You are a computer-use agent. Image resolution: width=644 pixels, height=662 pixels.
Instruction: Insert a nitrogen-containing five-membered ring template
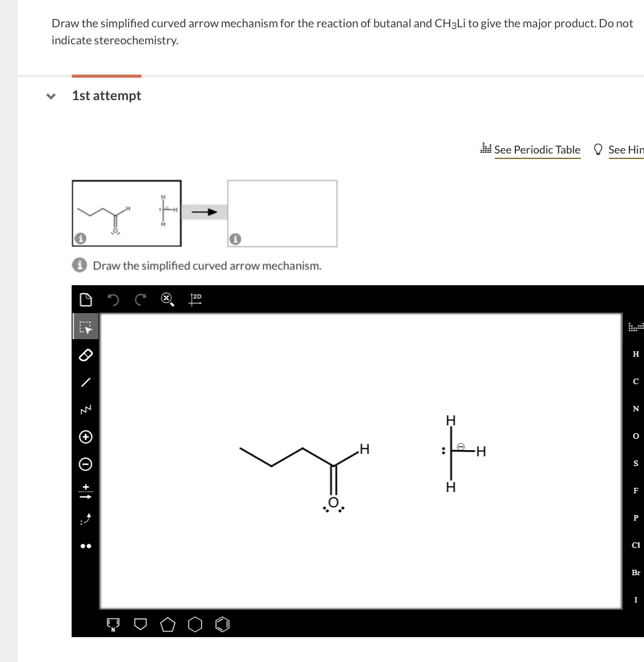pos(113,624)
